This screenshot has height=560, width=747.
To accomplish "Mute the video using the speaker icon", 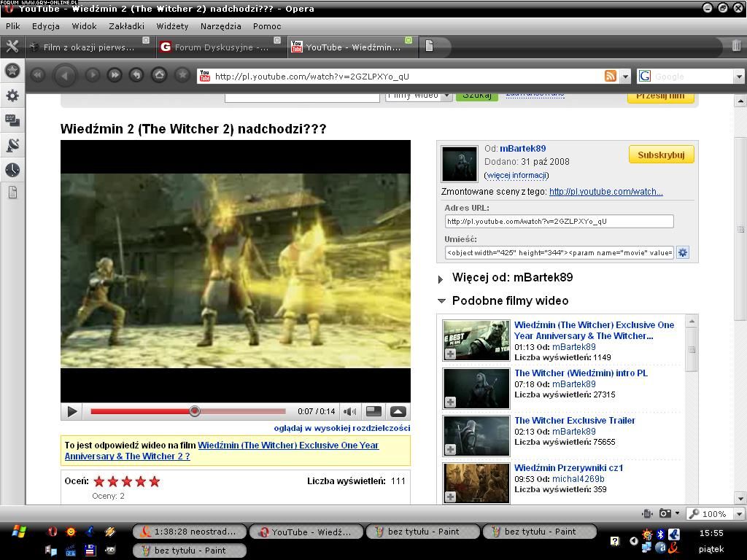I will [350, 411].
